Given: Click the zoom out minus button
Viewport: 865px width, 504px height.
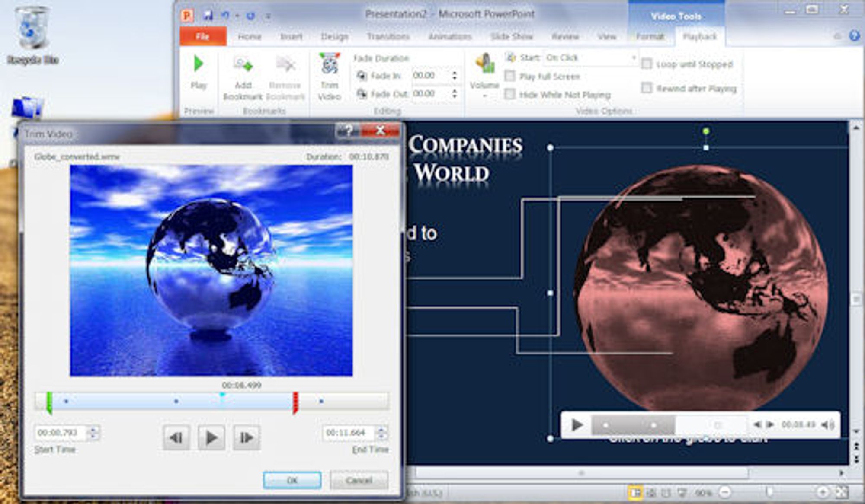Looking at the screenshot, I should [x=725, y=492].
